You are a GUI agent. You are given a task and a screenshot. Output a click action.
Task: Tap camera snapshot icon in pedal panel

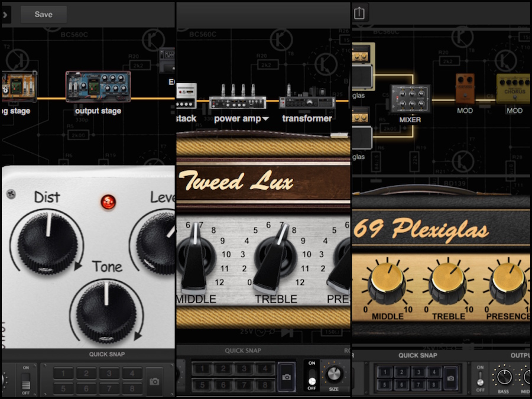[x=154, y=381]
